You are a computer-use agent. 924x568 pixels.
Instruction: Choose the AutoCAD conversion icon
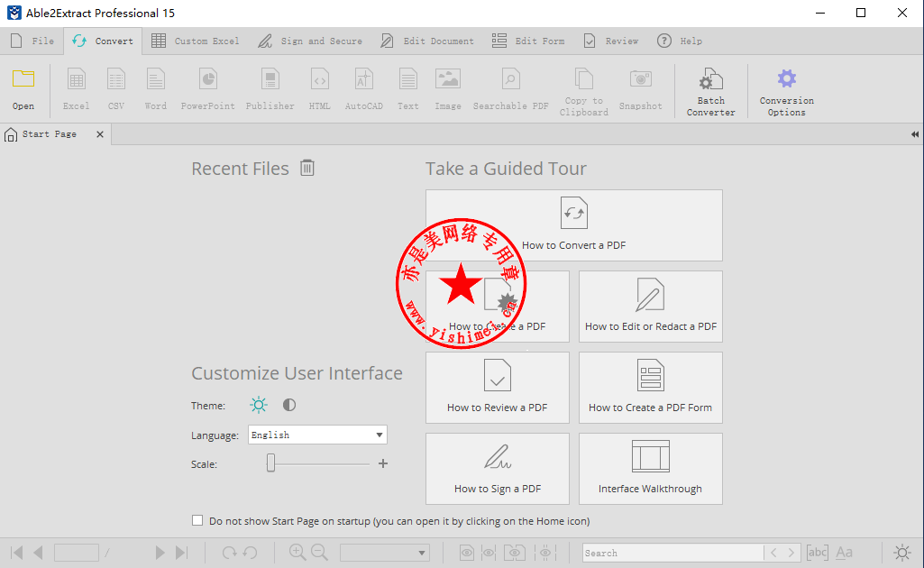point(363,79)
